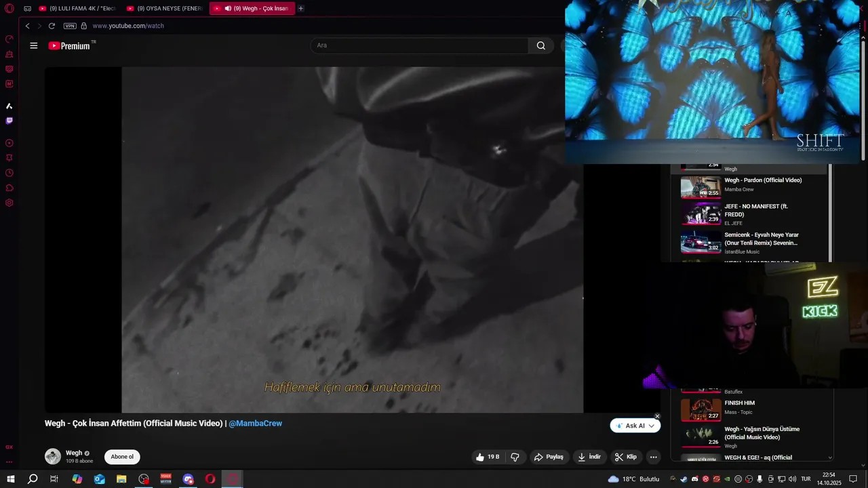This screenshot has width=868, height=488.
Task: Dislike the video with thumbs-down button
Action: (515, 457)
